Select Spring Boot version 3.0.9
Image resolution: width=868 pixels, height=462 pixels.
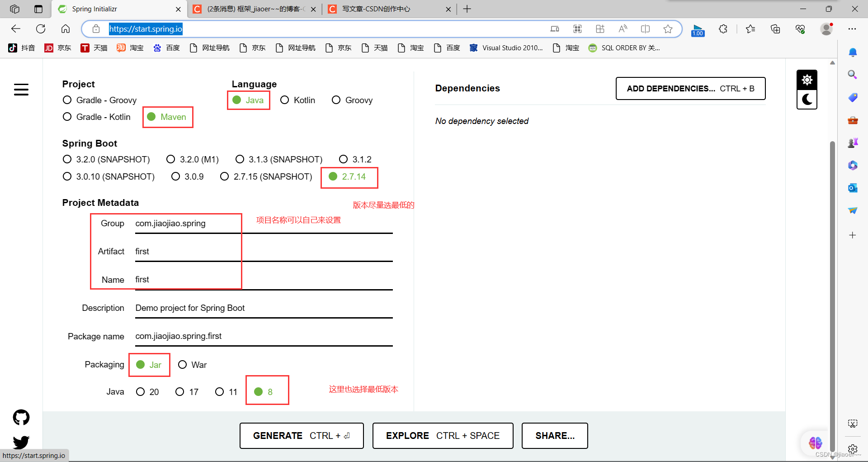(188, 176)
